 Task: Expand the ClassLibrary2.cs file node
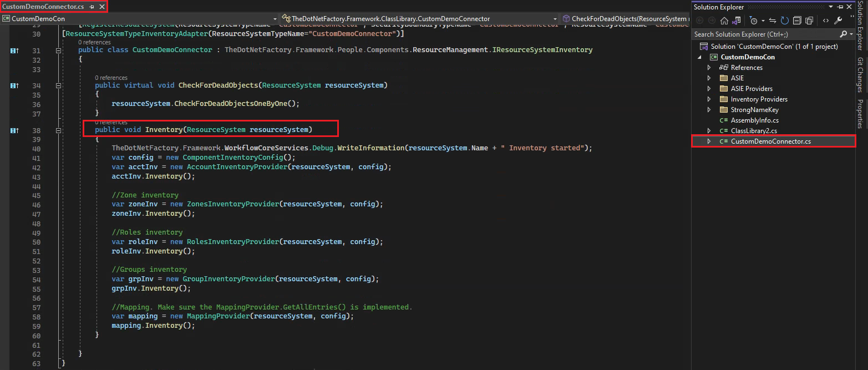point(709,131)
